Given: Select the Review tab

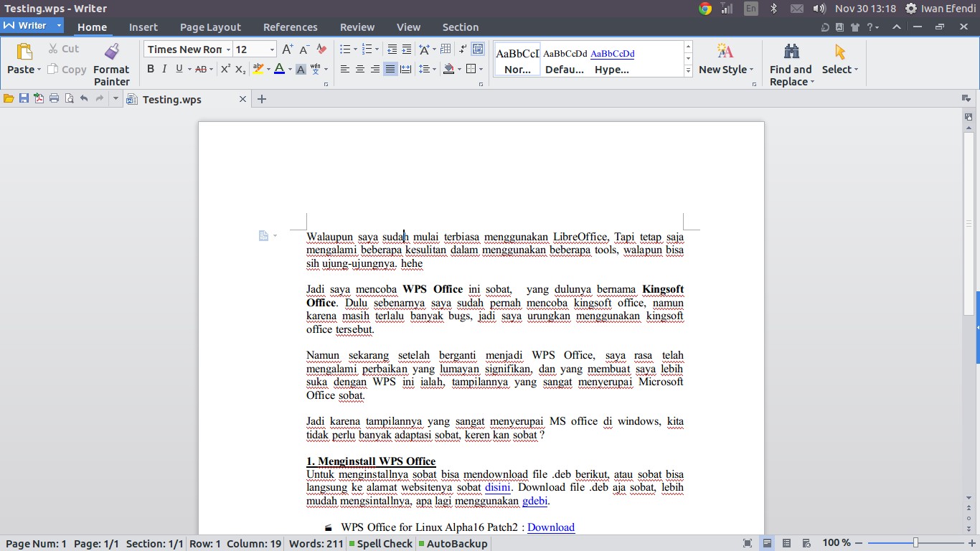Looking at the screenshot, I should pyautogui.click(x=357, y=27).
